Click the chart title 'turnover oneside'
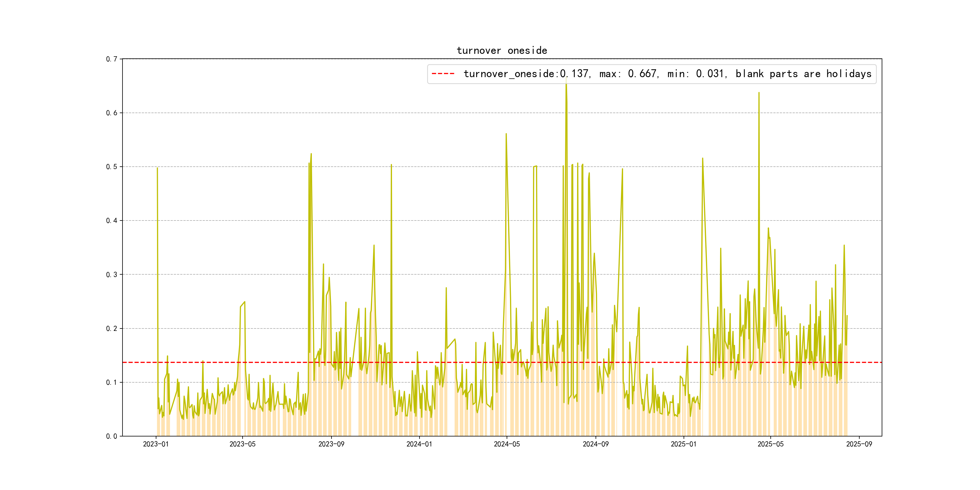980x490 pixels. coord(502,51)
